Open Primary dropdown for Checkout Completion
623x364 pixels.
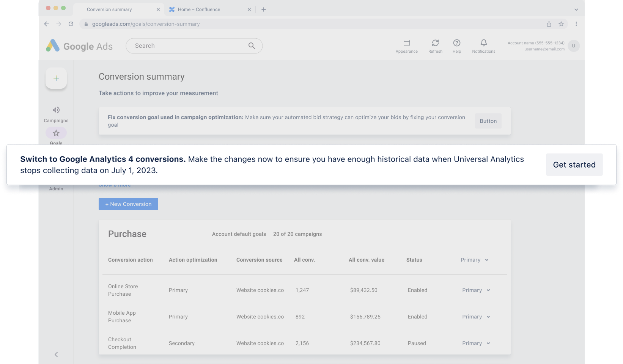click(x=476, y=343)
